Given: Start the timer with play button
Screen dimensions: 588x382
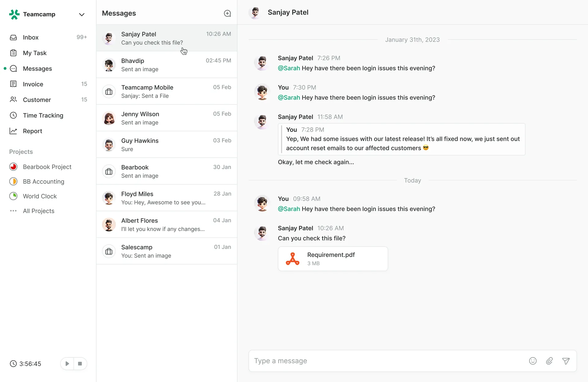Looking at the screenshot, I should click(x=67, y=364).
